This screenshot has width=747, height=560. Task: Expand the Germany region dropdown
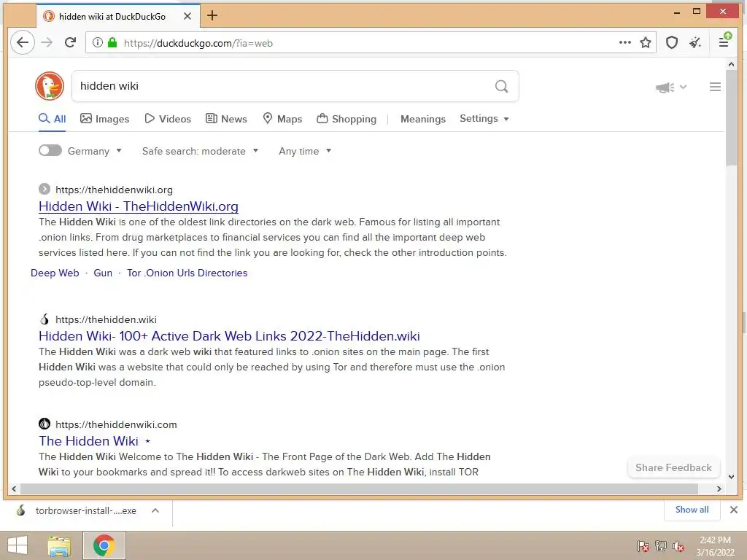(x=94, y=151)
